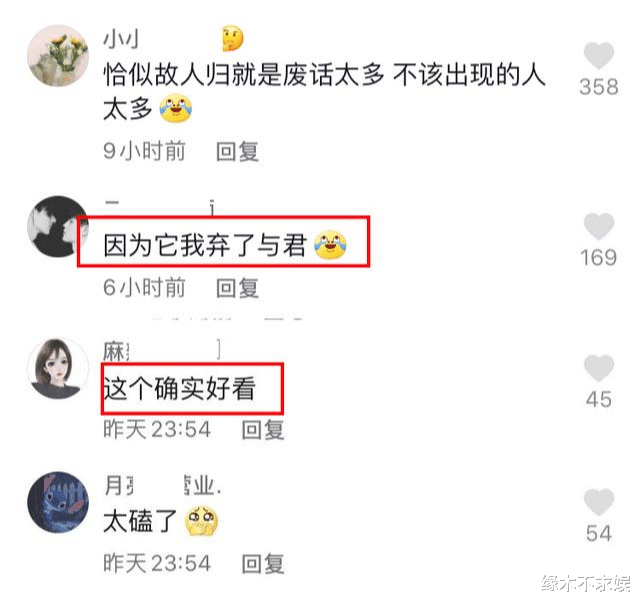Reply to the comment from 9小时前
This screenshot has height=605, width=640.
tap(237, 151)
